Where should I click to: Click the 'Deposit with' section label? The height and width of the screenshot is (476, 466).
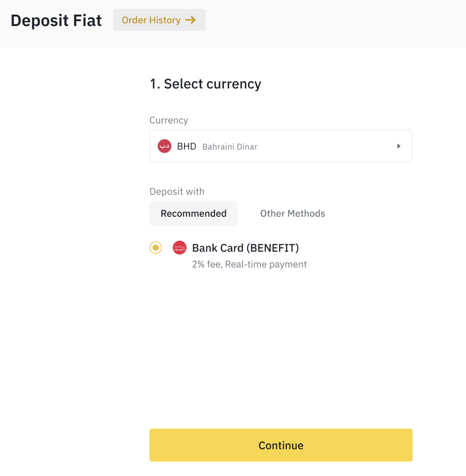point(177,192)
